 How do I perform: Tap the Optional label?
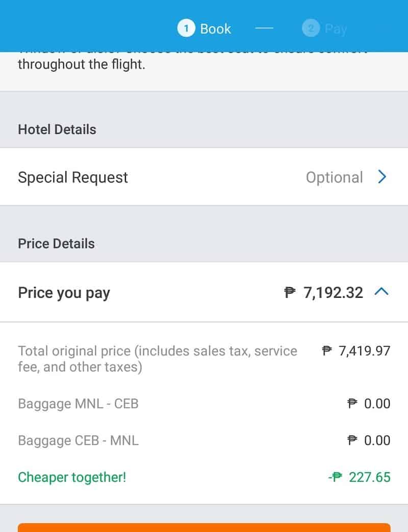point(334,177)
